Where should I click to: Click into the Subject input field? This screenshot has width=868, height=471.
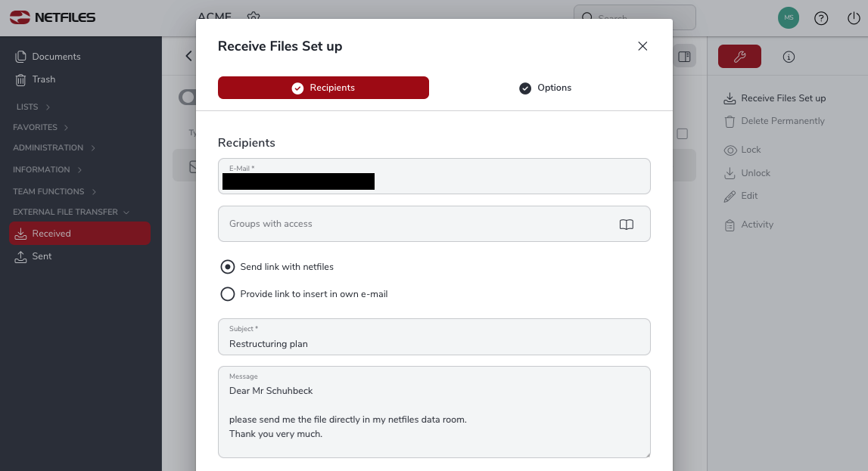pyautogui.click(x=434, y=336)
